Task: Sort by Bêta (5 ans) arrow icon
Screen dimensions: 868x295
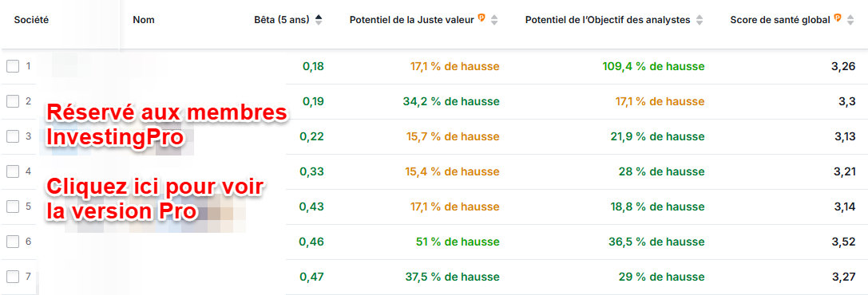Action: pyautogui.click(x=319, y=20)
